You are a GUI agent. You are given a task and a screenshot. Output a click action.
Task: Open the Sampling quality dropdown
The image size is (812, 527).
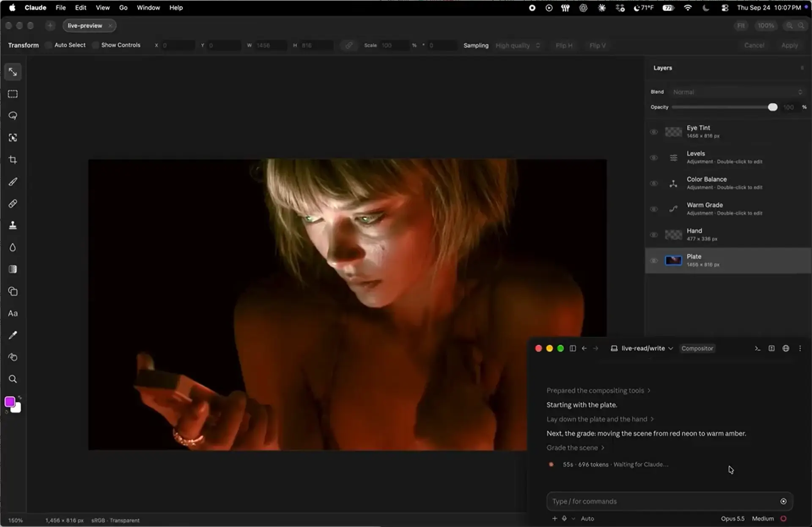(518, 45)
